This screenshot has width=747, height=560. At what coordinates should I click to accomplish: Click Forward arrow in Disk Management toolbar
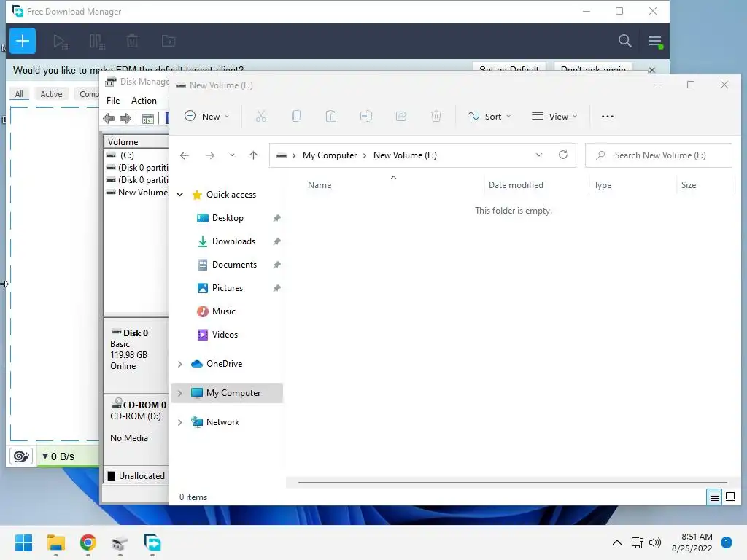(125, 118)
